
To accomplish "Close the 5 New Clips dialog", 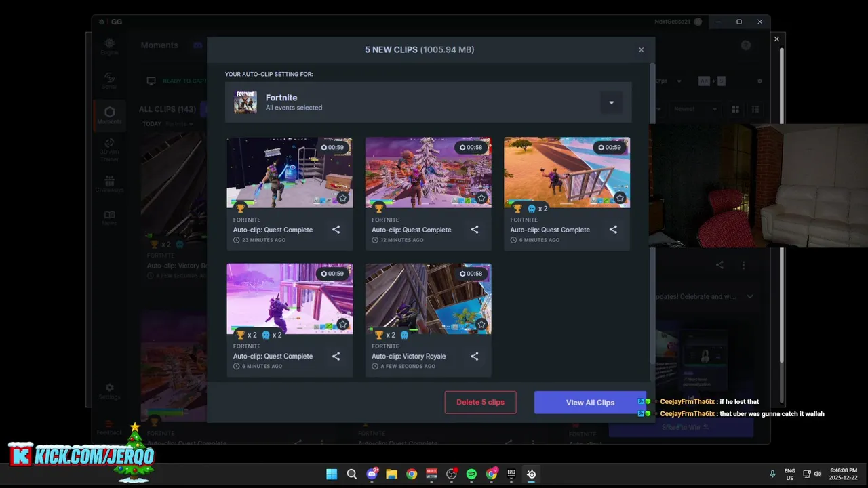I will point(641,49).
